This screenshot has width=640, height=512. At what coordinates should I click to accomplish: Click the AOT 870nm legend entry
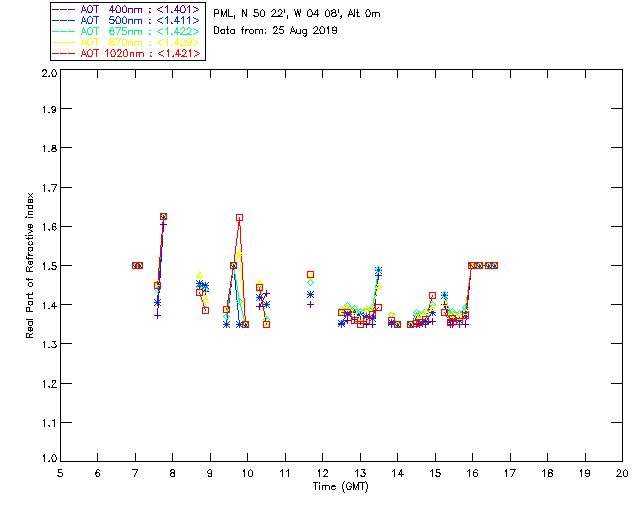[126, 42]
